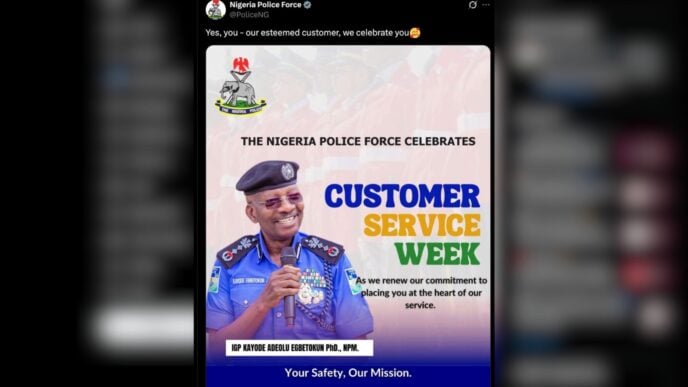Click the yellow SERVICE word
This screenshot has height=387, width=688.
click(422, 225)
